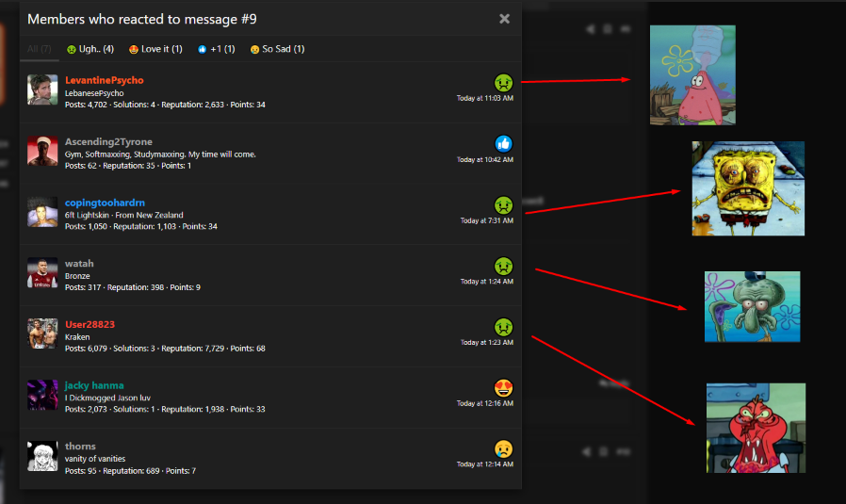Click the 'Bronze' user title under watah
The height and width of the screenshot is (504, 846).
[77, 276]
